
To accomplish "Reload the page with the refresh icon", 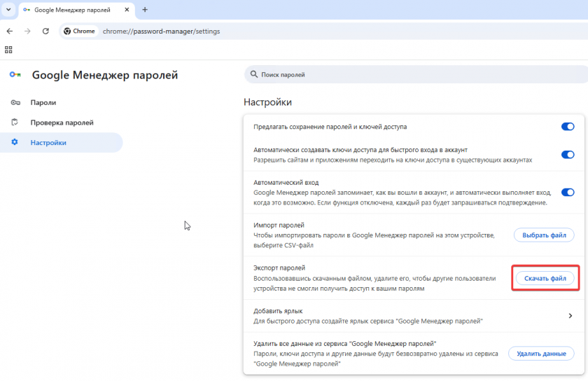I will click(45, 32).
